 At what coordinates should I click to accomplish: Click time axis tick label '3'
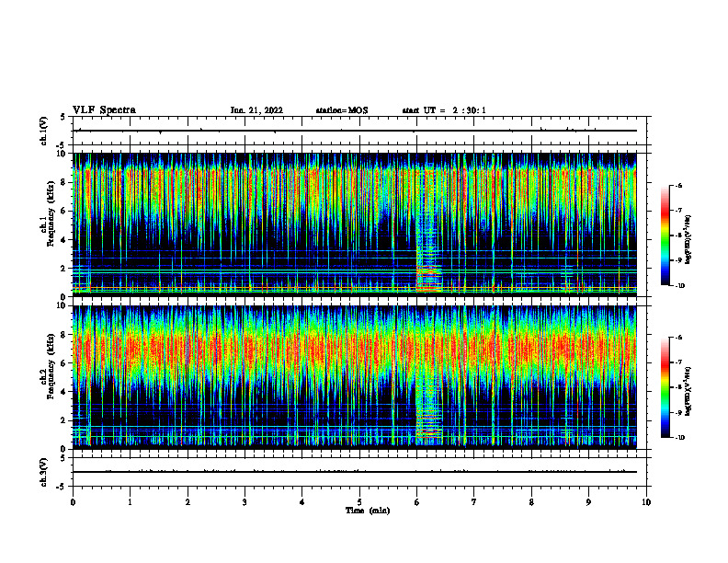click(245, 502)
